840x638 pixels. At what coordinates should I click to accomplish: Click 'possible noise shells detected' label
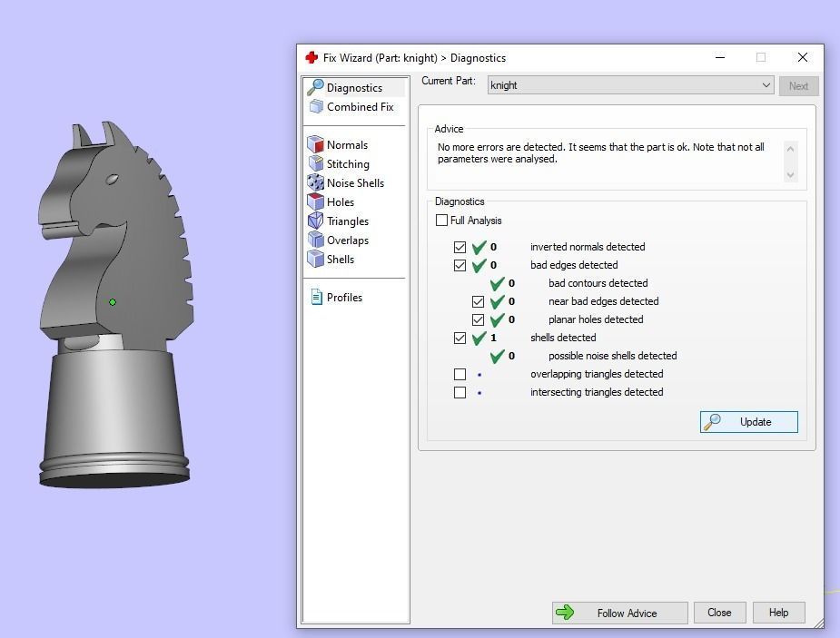pos(612,356)
